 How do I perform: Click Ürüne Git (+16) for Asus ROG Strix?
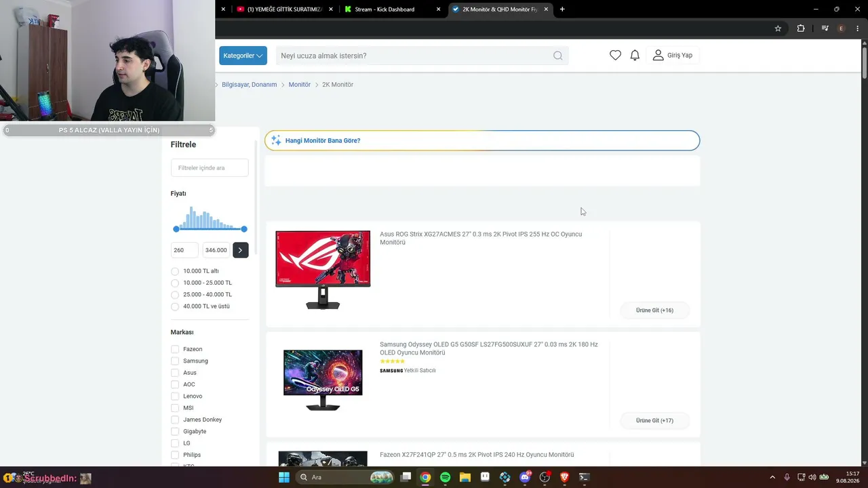(x=654, y=310)
